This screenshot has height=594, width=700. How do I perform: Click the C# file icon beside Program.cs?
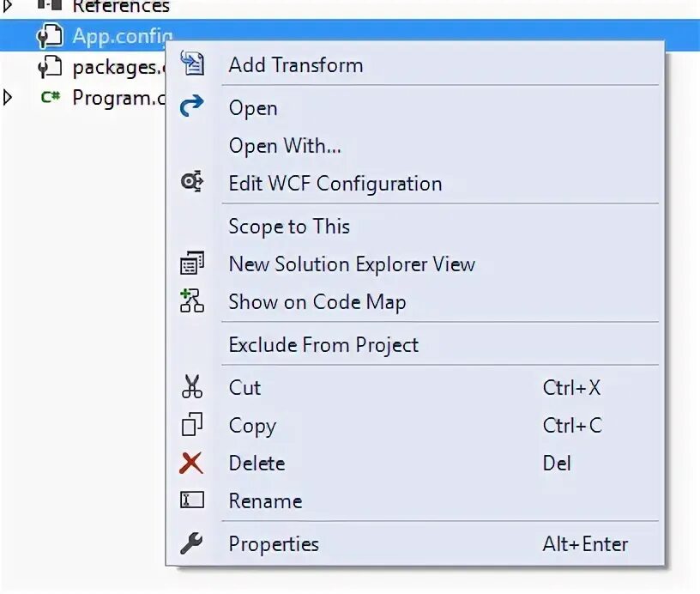coord(51,97)
